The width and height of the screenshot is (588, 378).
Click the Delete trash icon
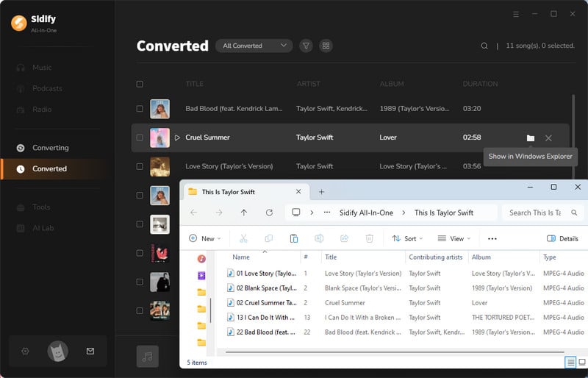[370, 238]
